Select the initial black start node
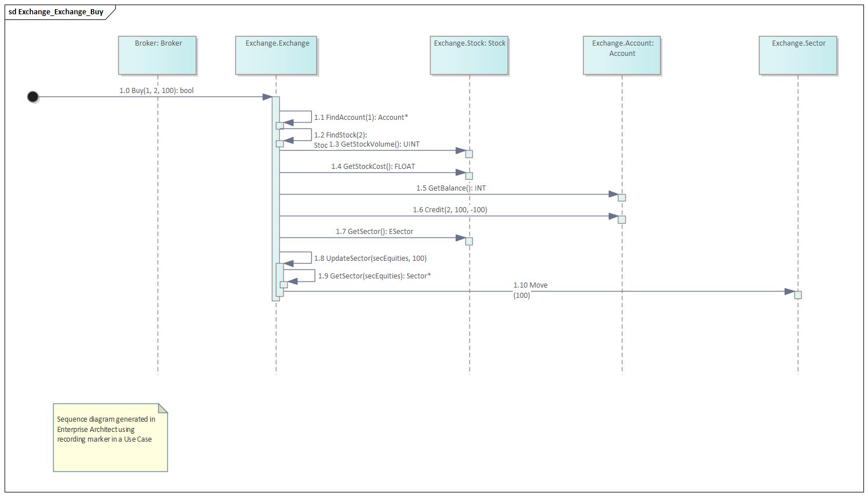 coord(33,96)
